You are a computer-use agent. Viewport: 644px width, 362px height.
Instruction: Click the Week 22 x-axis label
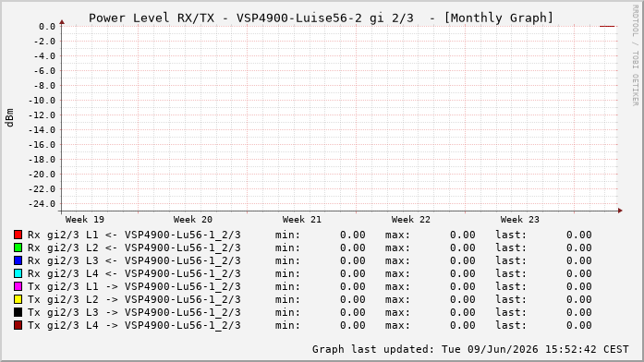coord(411,220)
